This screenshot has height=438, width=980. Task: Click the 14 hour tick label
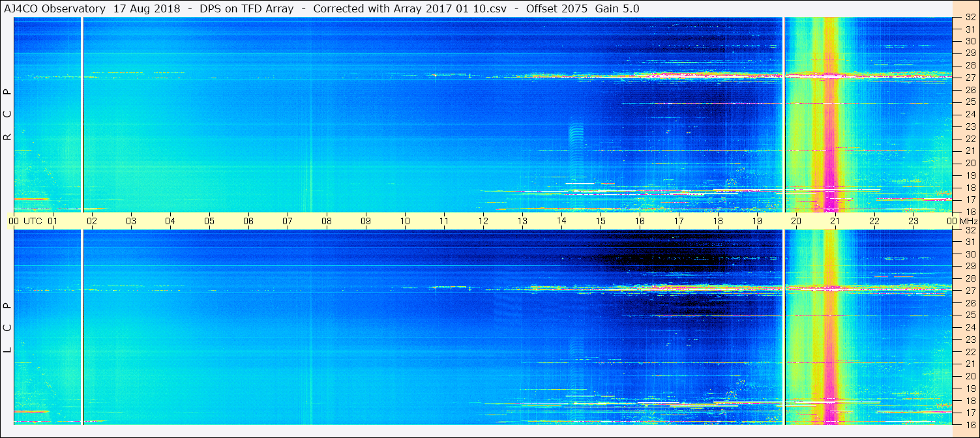[x=561, y=221]
